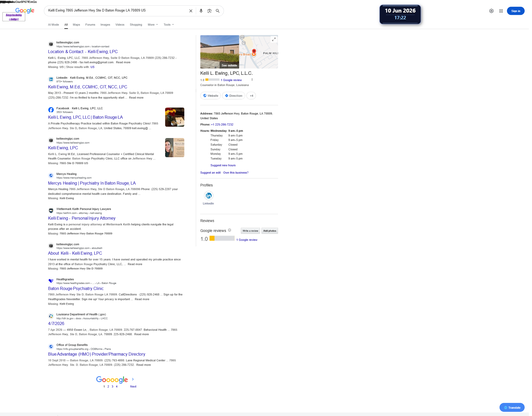The image size is (532, 416).
Task: Go to next page via the pagination chevron
Action: 133,379
